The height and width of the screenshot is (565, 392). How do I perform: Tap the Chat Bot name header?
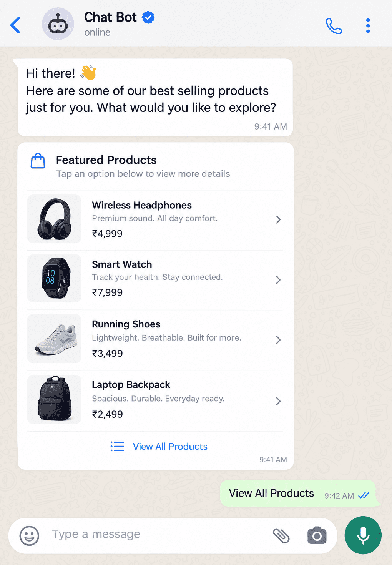110,17
